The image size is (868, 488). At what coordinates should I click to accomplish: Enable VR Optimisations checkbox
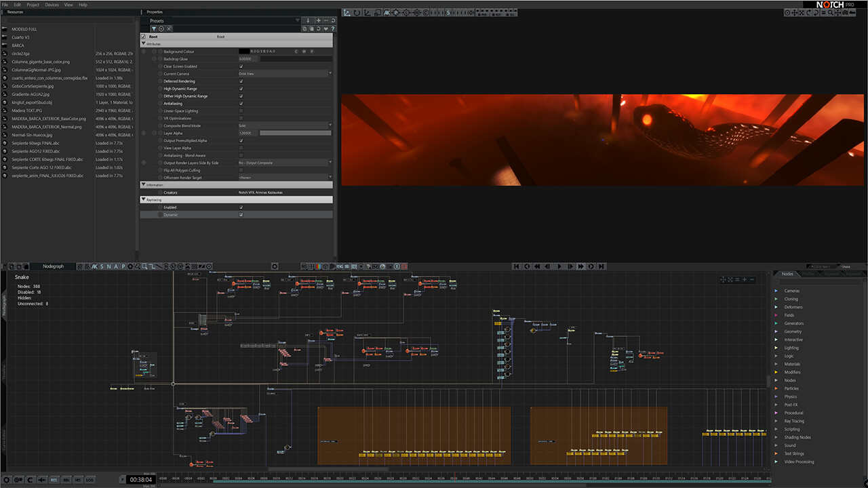tap(241, 119)
